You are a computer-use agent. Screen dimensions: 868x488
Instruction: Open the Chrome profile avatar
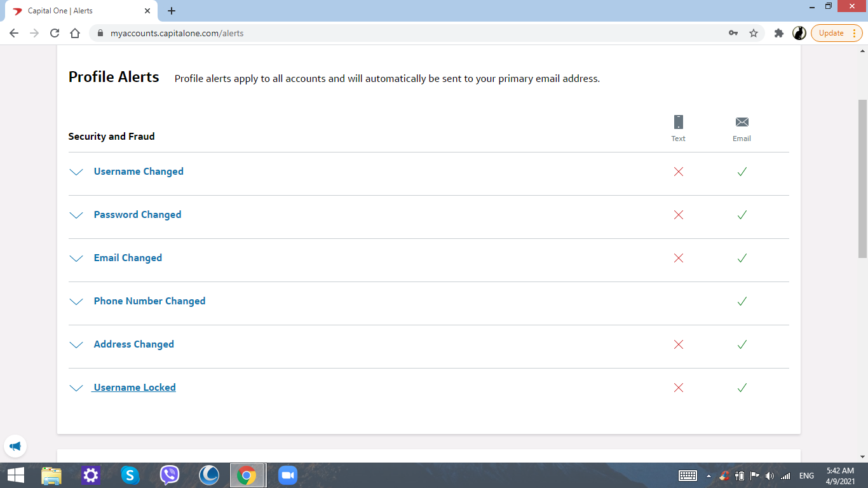799,33
